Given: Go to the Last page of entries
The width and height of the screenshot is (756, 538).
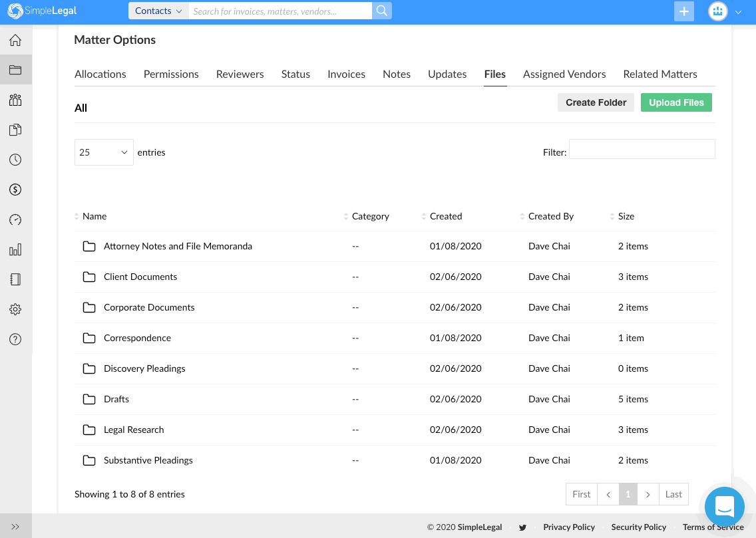Looking at the screenshot, I should (673, 494).
